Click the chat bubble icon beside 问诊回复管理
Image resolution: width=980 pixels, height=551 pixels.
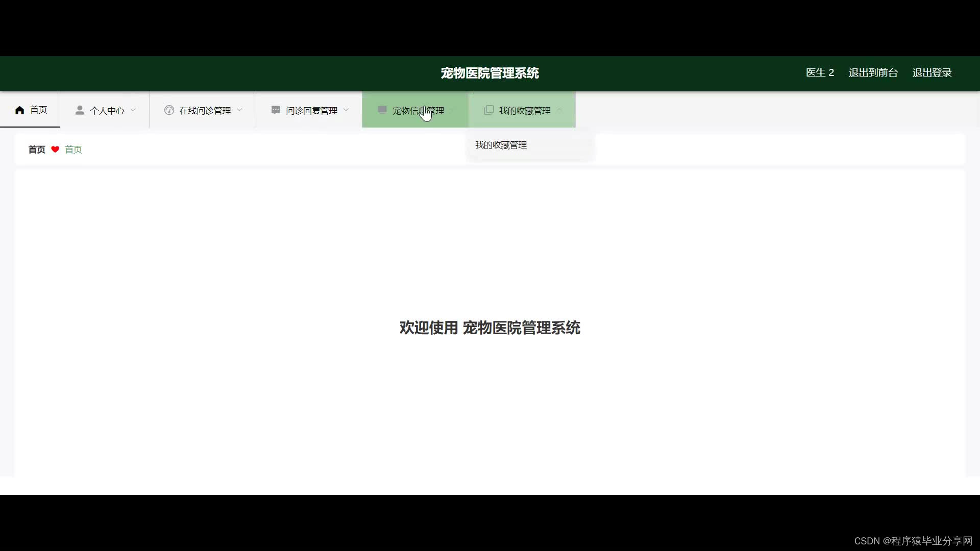(276, 110)
